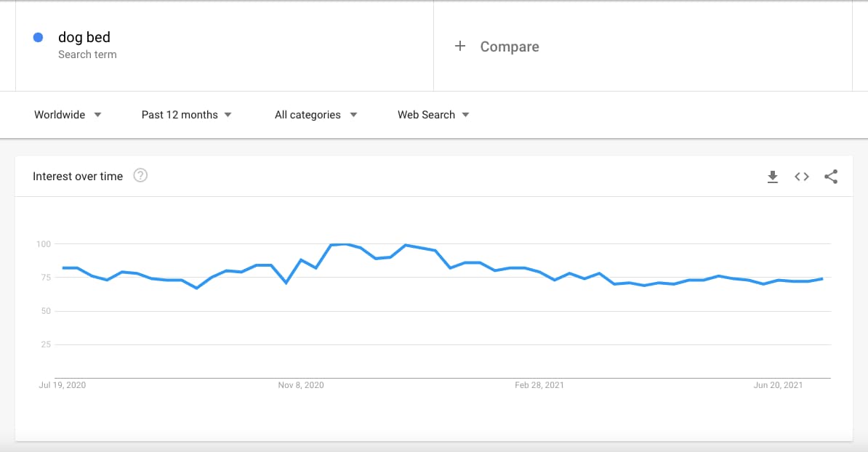Edit the dog bed search term
This screenshot has height=452, width=868.
(x=84, y=38)
